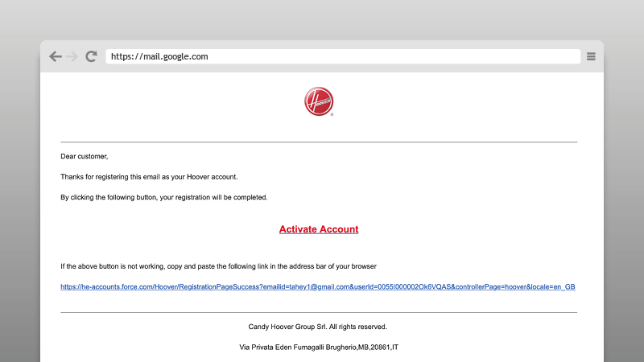This screenshot has width=644, height=362.
Task: Click the Activate Account link
Action: coord(319,229)
